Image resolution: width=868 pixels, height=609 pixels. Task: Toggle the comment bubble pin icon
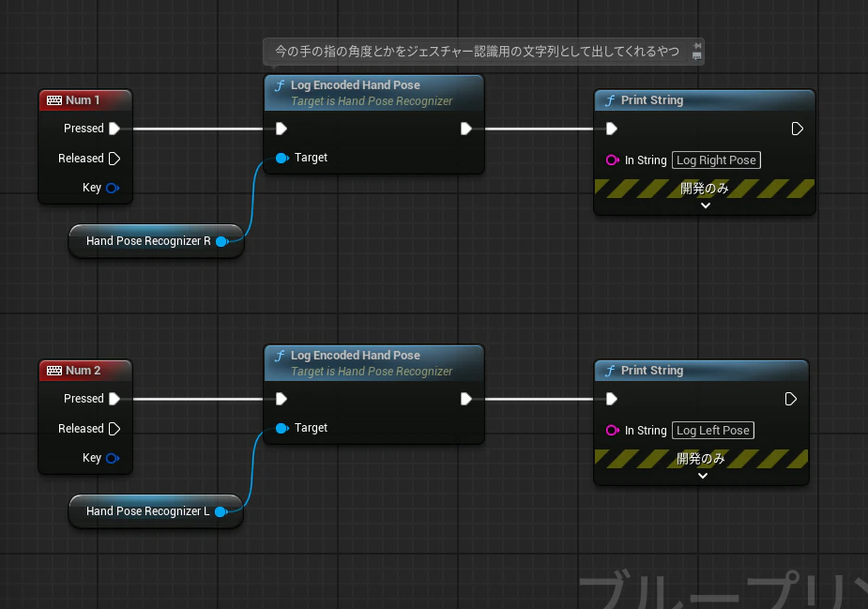(x=697, y=45)
